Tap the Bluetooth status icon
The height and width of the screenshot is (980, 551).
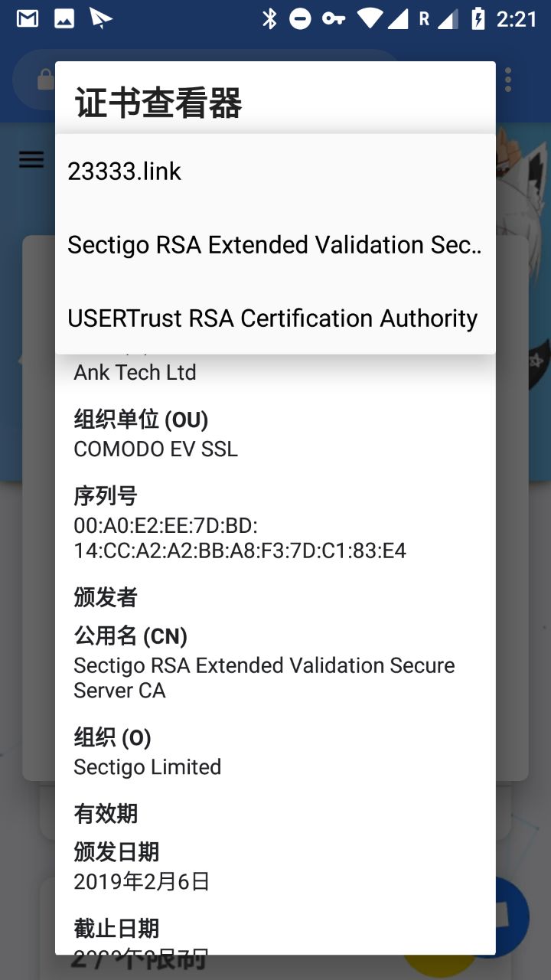tap(269, 18)
